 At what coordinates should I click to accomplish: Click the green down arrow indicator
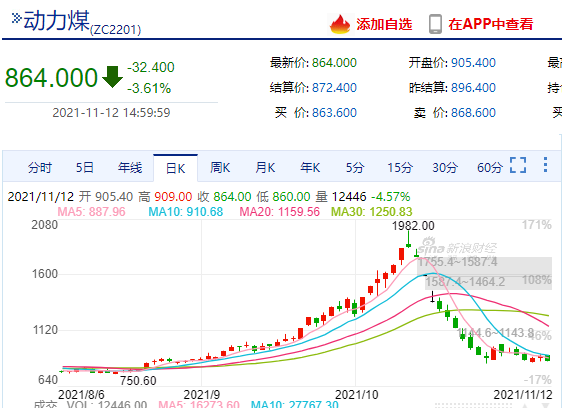[x=112, y=77]
